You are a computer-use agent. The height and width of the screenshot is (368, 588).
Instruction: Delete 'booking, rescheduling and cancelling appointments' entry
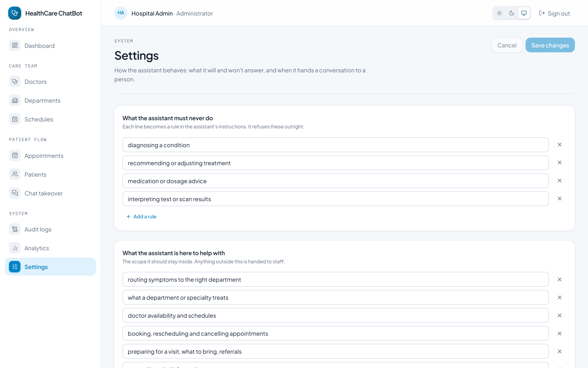click(560, 333)
